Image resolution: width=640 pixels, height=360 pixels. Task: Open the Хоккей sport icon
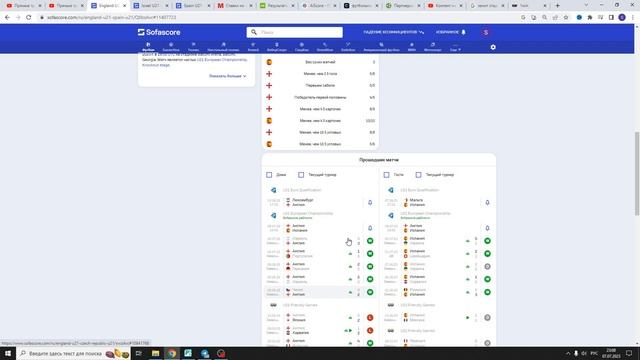pos(253,47)
